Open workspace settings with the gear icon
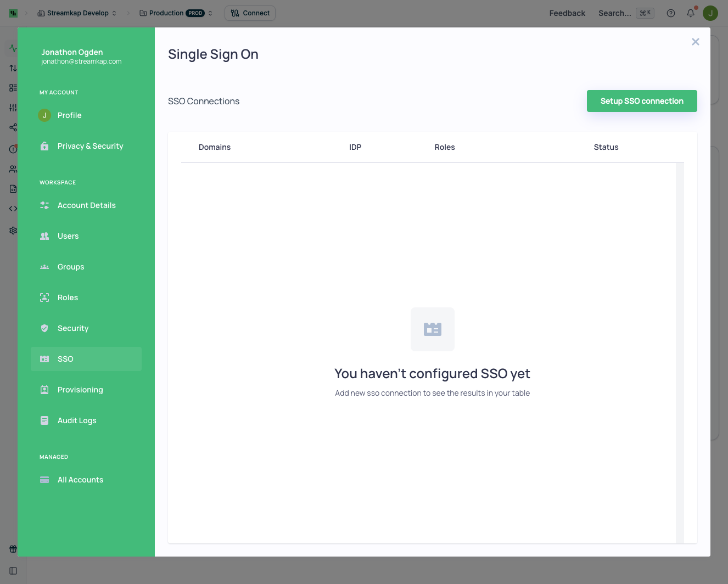The width and height of the screenshot is (728, 584). click(13, 230)
